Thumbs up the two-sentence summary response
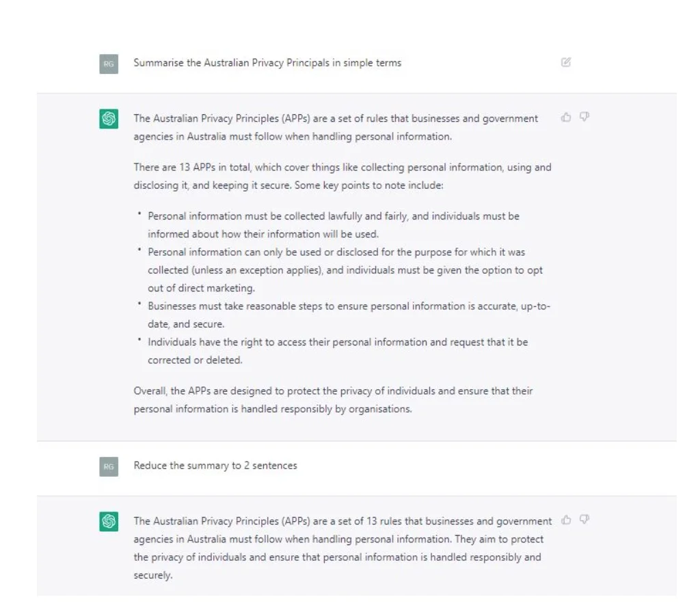Viewport: 700px width, 606px height. pos(567,521)
